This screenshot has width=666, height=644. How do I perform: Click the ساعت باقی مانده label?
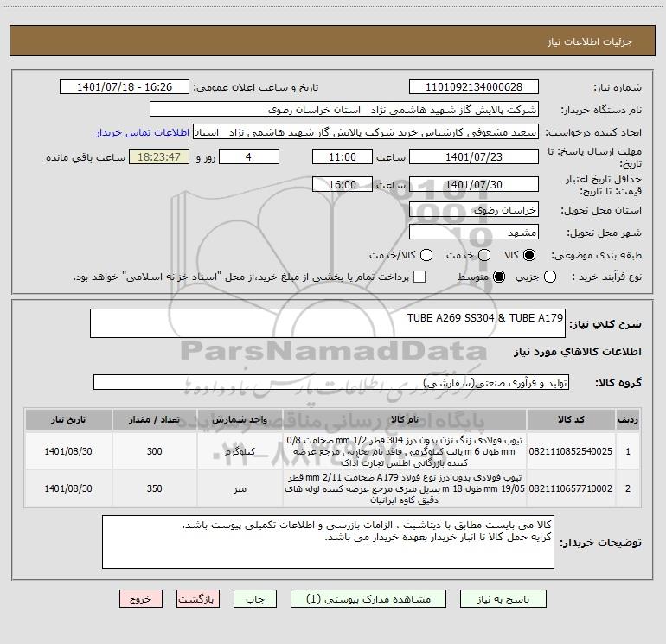86,157
